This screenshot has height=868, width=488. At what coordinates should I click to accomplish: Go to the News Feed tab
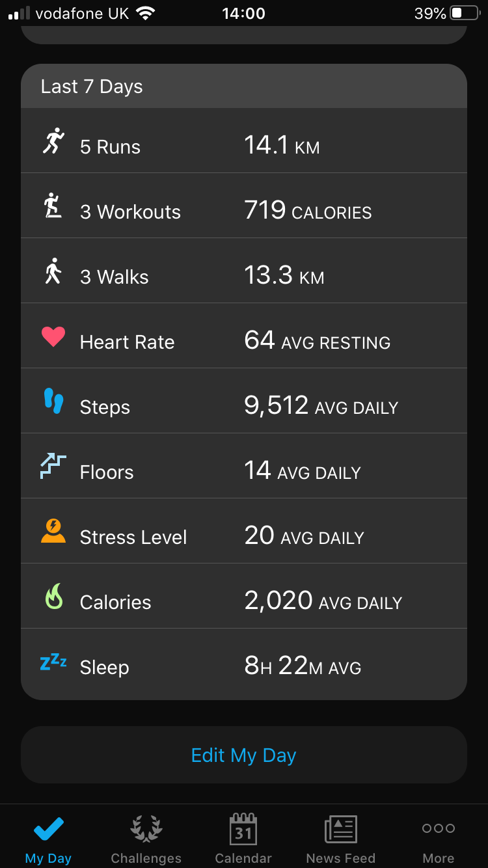(x=340, y=838)
